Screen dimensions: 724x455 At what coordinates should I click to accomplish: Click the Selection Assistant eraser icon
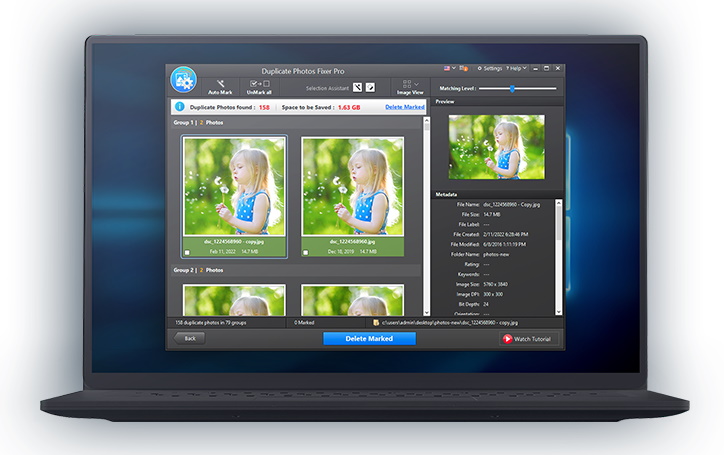370,88
